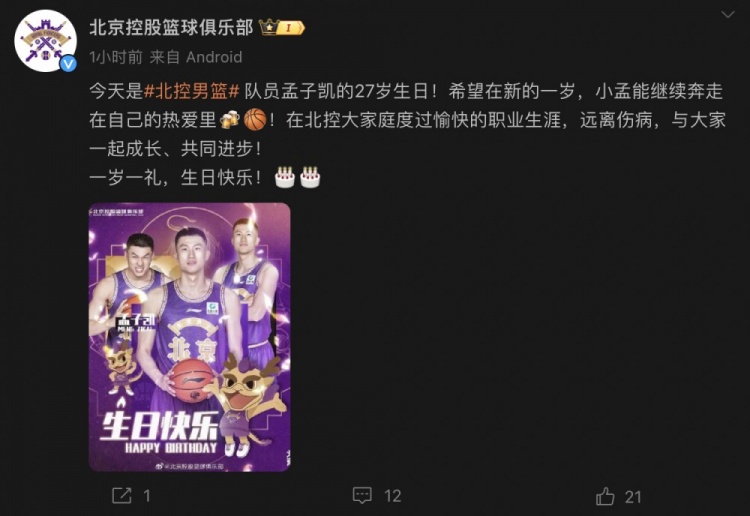Viewport: 750px width, 516px height.
Task: Expand the post options chevron menu
Action: (x=728, y=15)
